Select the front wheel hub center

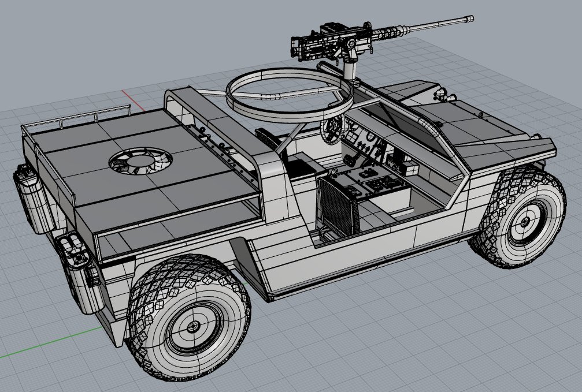[x=525, y=222]
